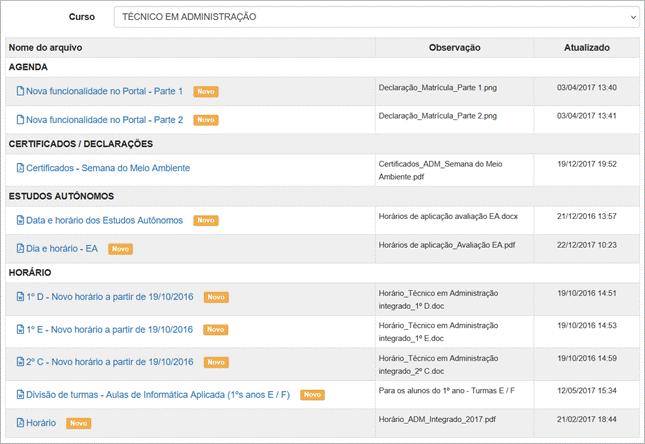Click the Atualizado column header
645x444 pixels.
(586, 47)
